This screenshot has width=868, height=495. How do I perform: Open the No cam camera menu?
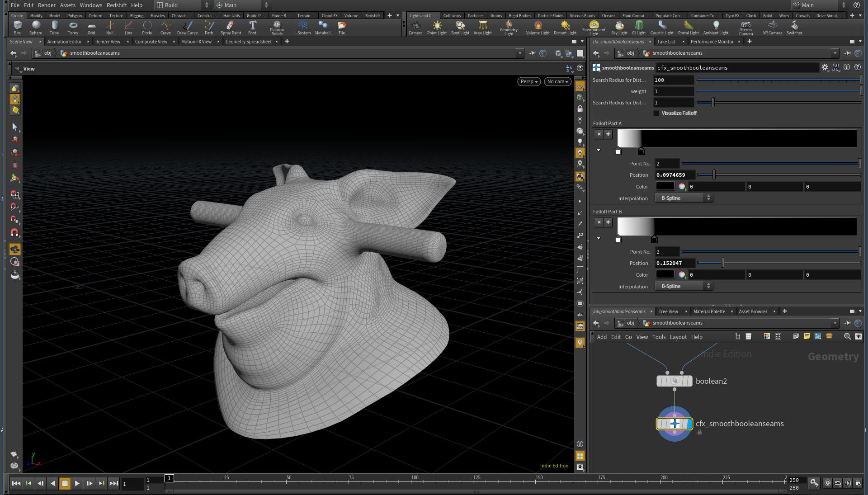pyautogui.click(x=557, y=81)
